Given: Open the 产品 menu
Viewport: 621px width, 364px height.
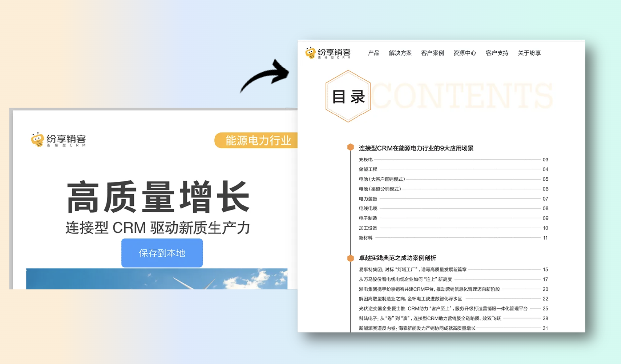Looking at the screenshot, I should coord(374,53).
